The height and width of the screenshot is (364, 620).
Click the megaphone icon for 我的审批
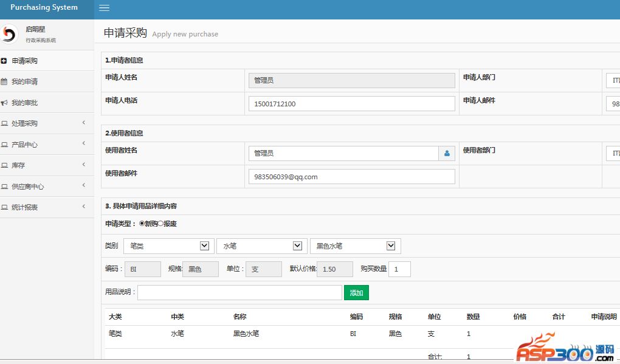[x=4, y=103]
